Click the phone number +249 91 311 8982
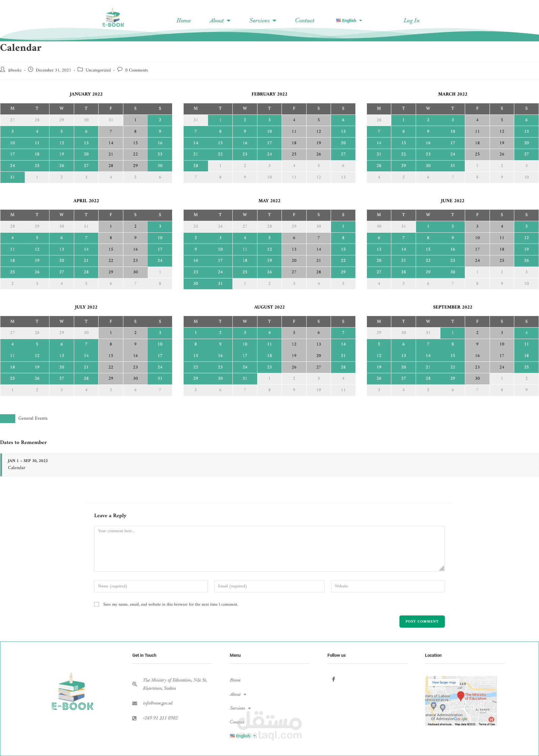Viewport: 539px width, 756px height. pyautogui.click(x=160, y=718)
